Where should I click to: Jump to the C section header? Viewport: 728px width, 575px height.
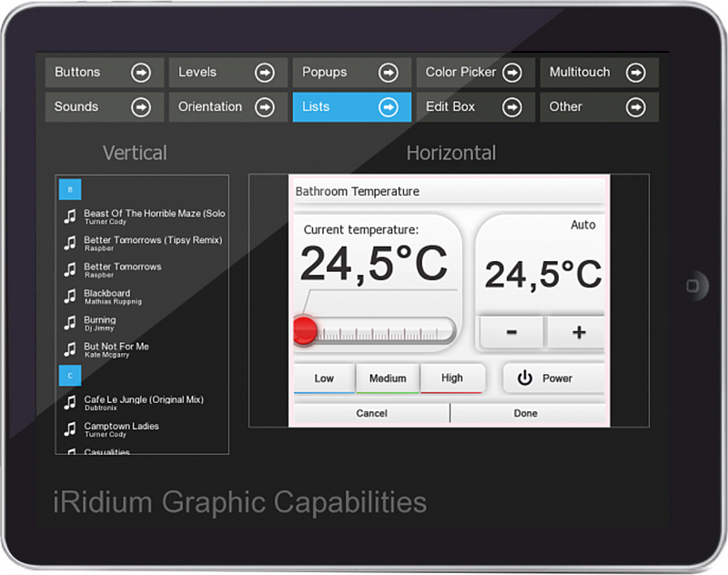70,375
